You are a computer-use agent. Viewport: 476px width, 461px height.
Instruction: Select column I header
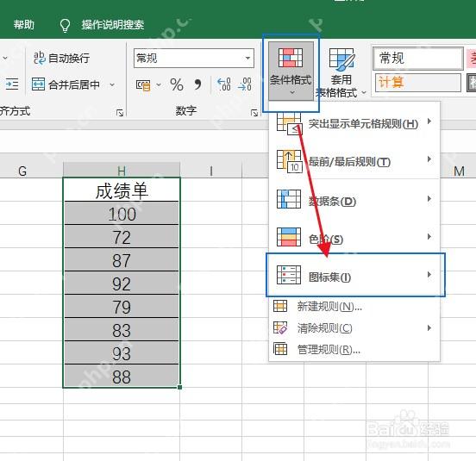(211, 171)
